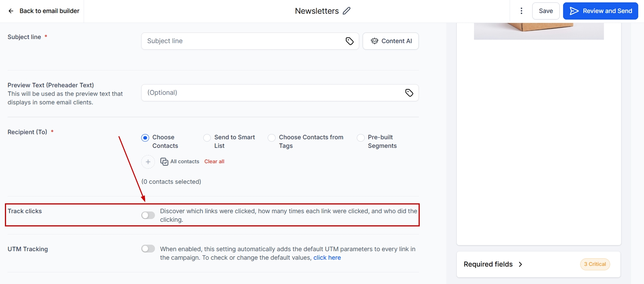Expand the Required fields chevron
The height and width of the screenshot is (284, 644).
point(521,264)
